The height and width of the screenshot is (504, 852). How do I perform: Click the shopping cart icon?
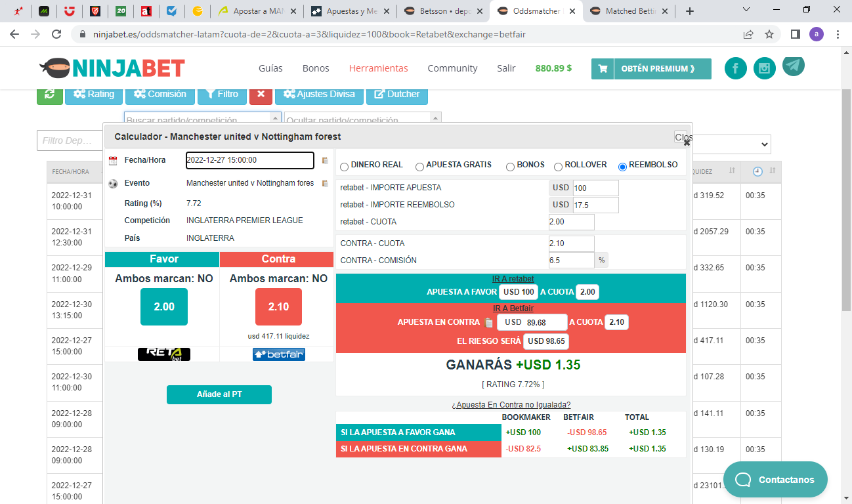(x=603, y=68)
